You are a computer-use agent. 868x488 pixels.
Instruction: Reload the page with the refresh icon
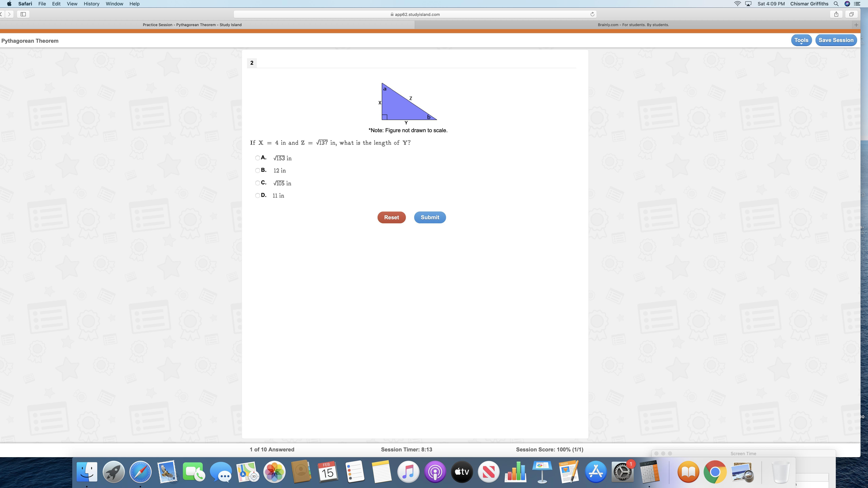pos(592,14)
